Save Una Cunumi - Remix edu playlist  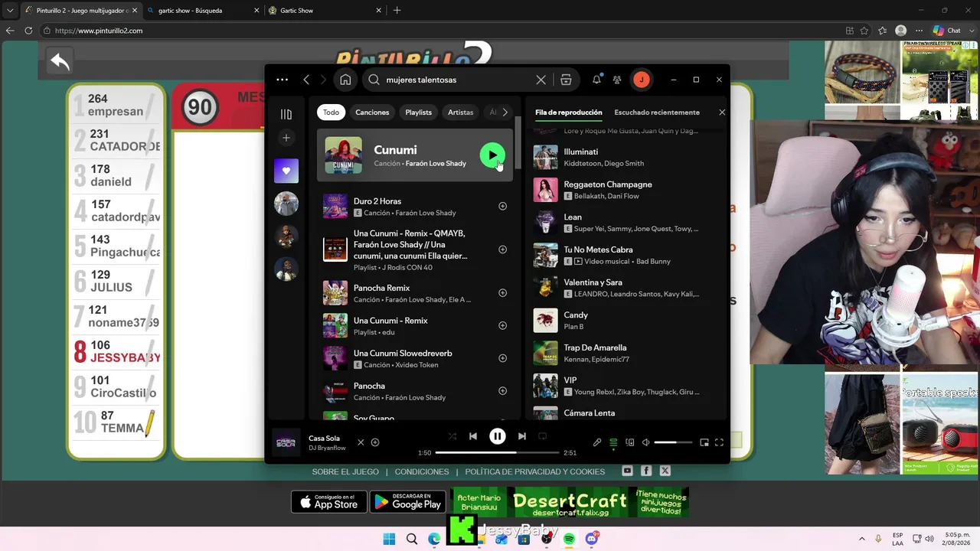[x=502, y=325]
